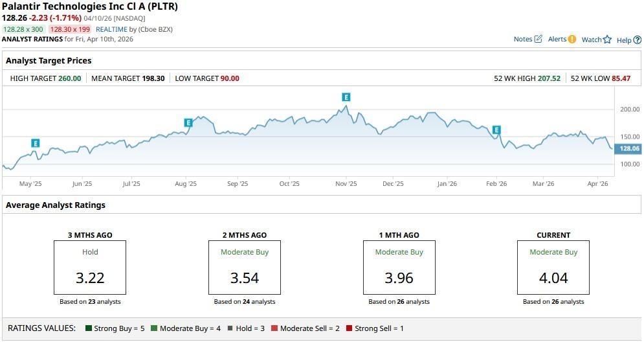Click the Jan '26 axis label
This screenshot has width=644, height=342.
click(x=447, y=184)
